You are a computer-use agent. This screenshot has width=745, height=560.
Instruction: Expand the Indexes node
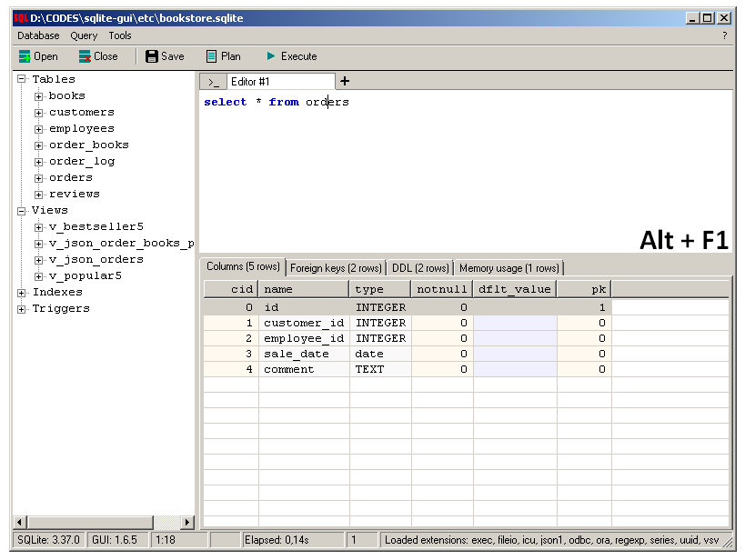20,292
